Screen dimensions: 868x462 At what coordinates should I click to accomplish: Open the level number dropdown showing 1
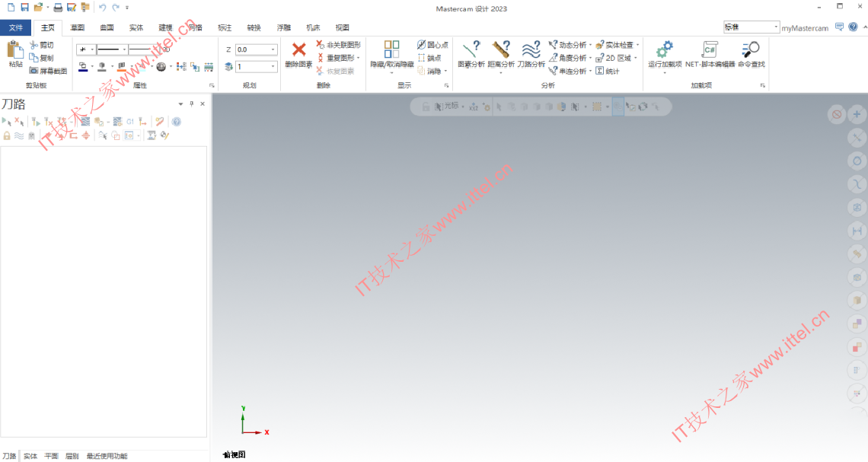tap(273, 66)
